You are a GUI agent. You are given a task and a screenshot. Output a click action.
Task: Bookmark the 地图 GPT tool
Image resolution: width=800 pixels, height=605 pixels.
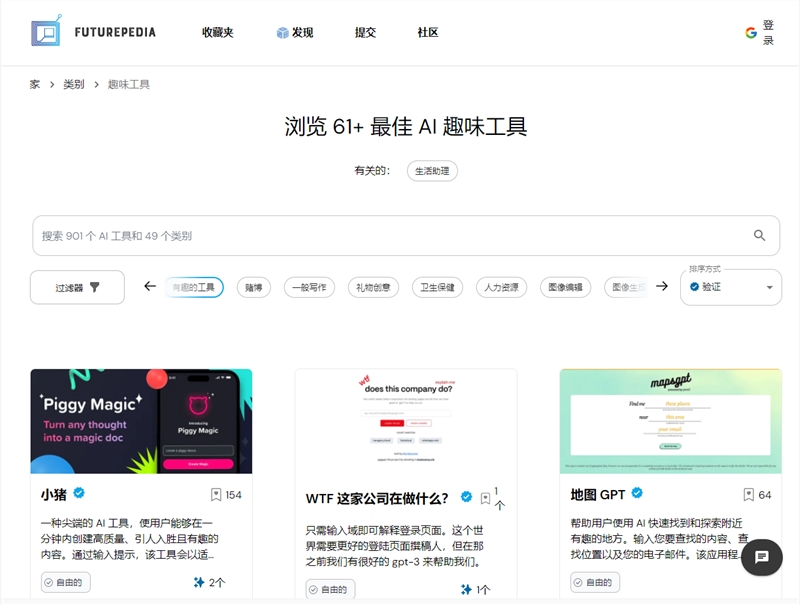click(x=748, y=495)
